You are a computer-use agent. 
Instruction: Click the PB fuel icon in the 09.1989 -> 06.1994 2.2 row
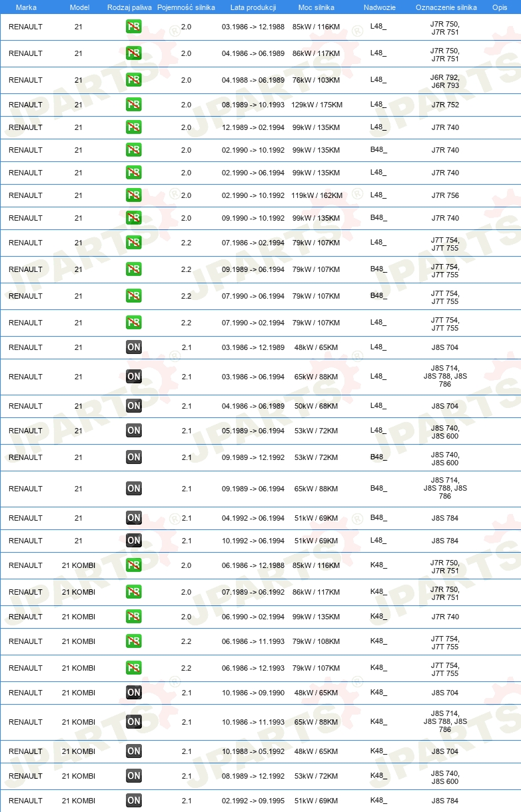click(x=134, y=269)
